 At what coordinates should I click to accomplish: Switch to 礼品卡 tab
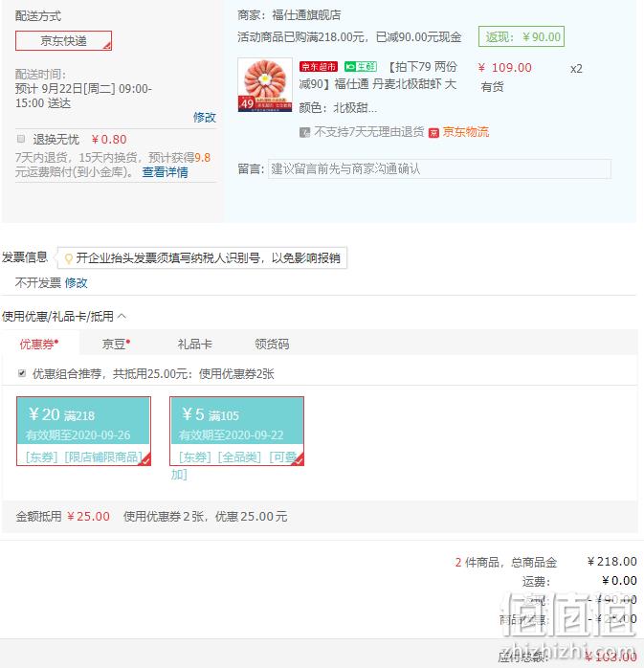pyautogui.click(x=194, y=344)
